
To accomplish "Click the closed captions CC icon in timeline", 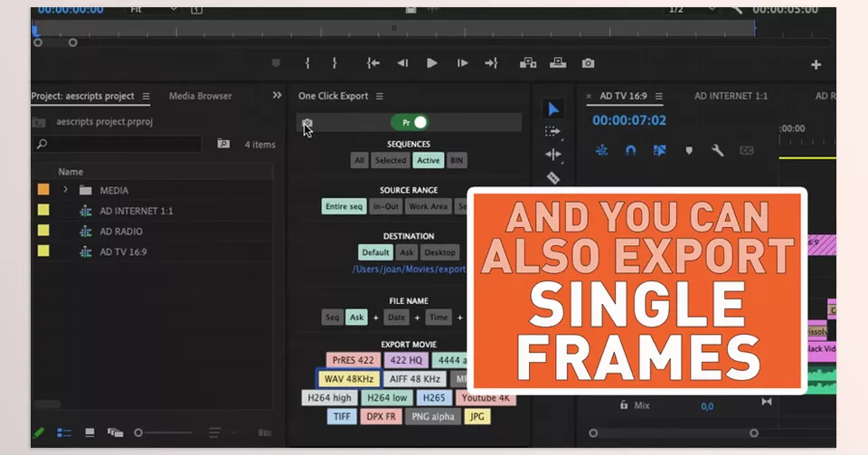I will tap(746, 150).
